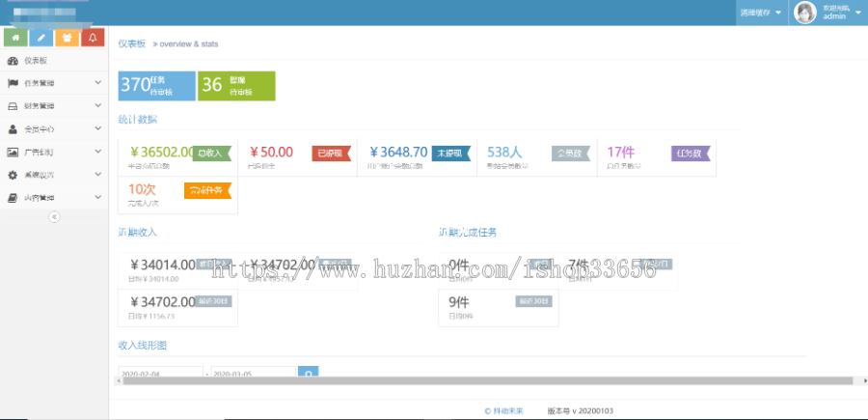The width and height of the screenshot is (868, 420).
Task: Click the overview & stats breadcrumb text
Action: click(x=189, y=44)
